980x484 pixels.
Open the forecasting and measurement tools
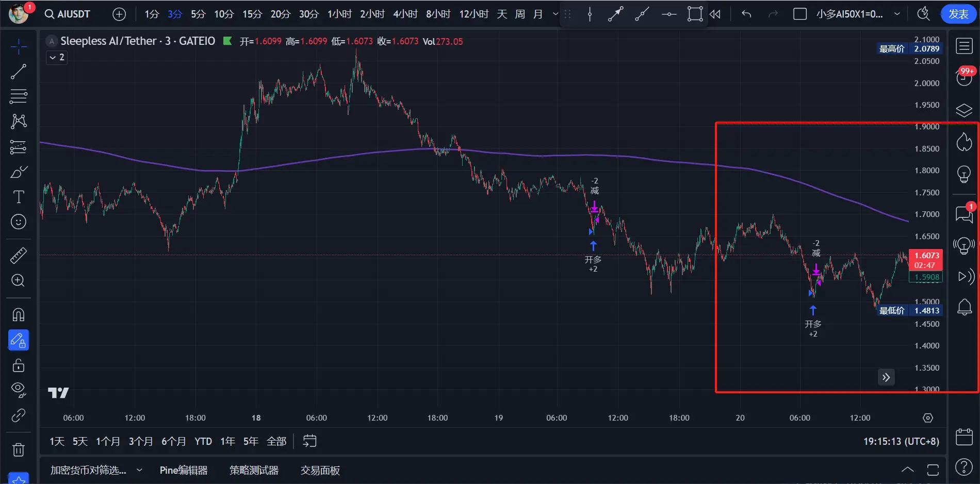(x=19, y=147)
